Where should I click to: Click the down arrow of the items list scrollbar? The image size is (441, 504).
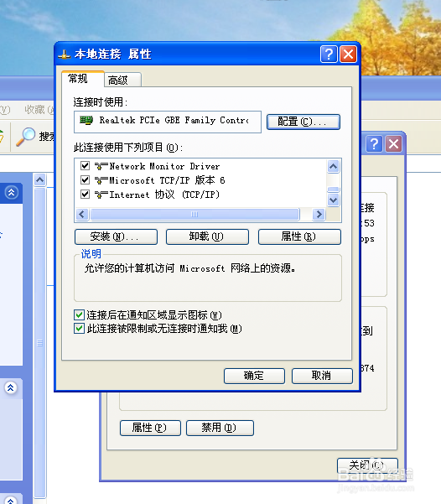click(334, 200)
